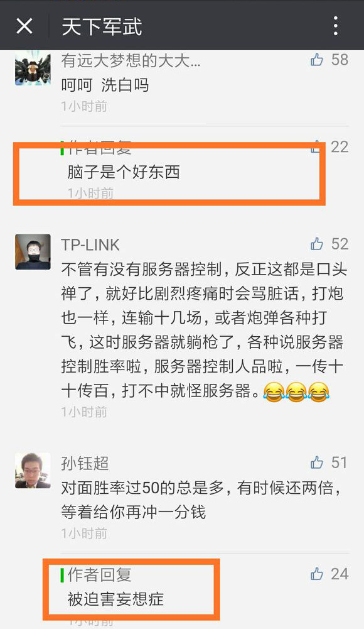Image resolution: width=364 pixels, height=629 pixels.
Task: Open the three-dot more options menu
Action: (x=336, y=26)
